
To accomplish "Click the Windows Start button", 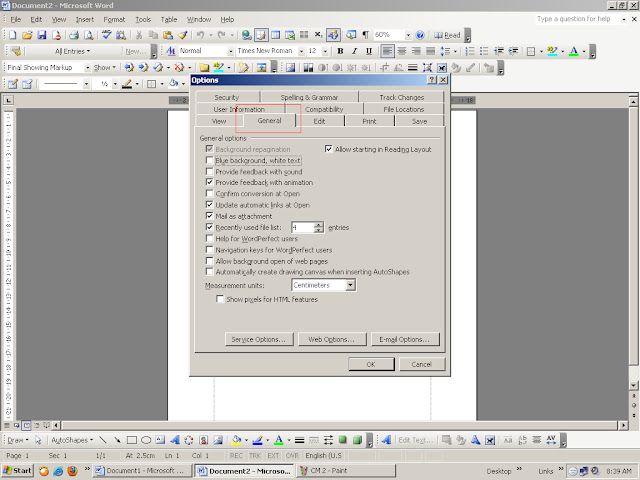I will pos(17,471).
